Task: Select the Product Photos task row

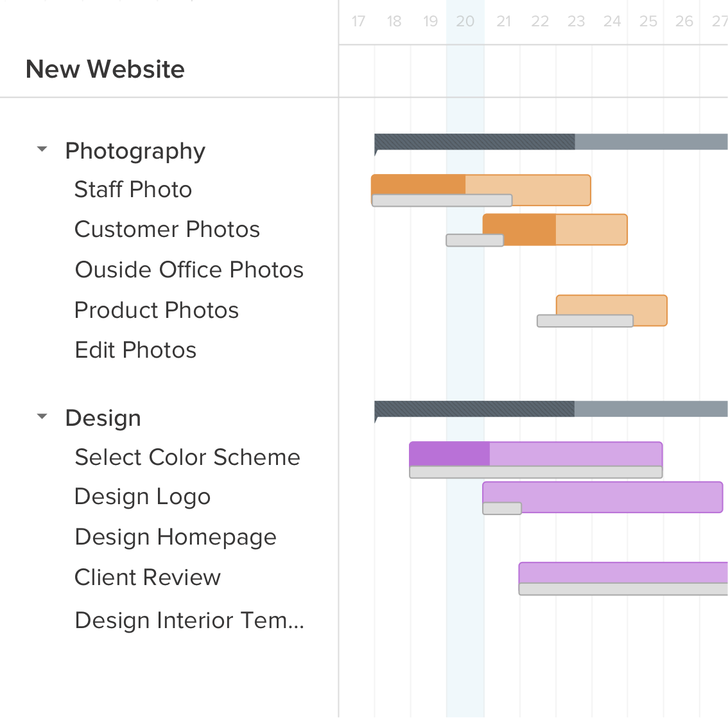Action: 156,310
